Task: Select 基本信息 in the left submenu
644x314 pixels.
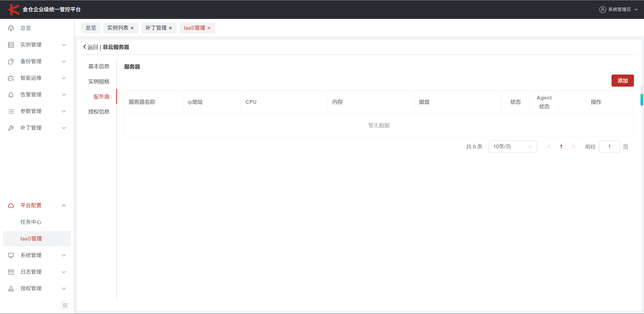Action: click(99, 66)
